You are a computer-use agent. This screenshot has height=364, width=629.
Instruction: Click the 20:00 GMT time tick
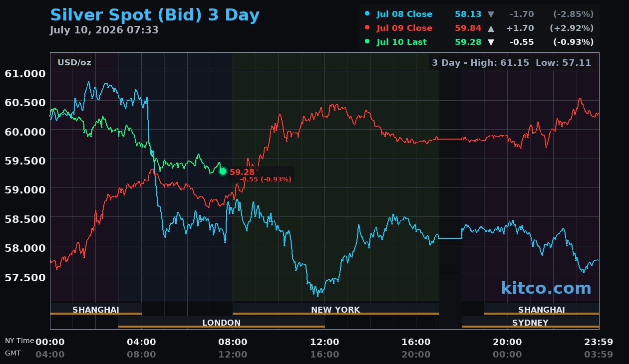tap(416, 355)
